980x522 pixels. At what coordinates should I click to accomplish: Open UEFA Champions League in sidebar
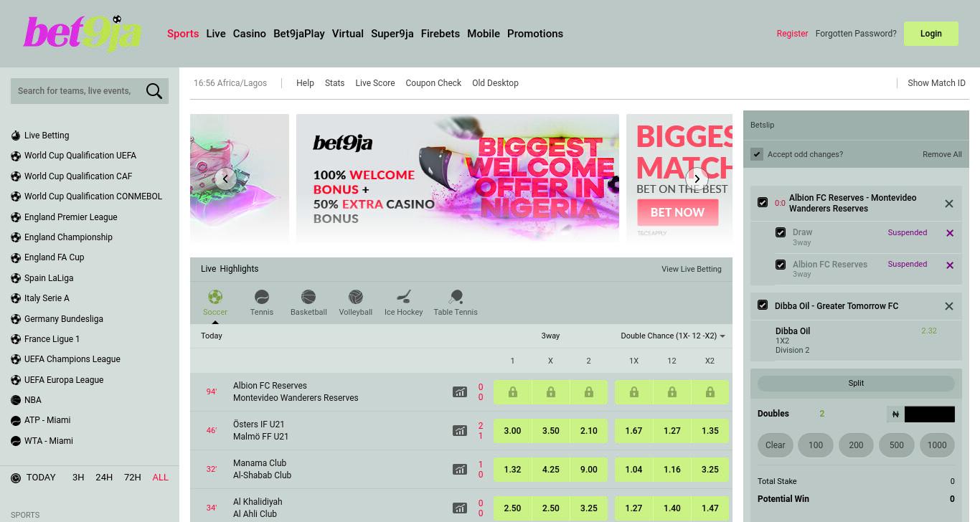coord(72,359)
